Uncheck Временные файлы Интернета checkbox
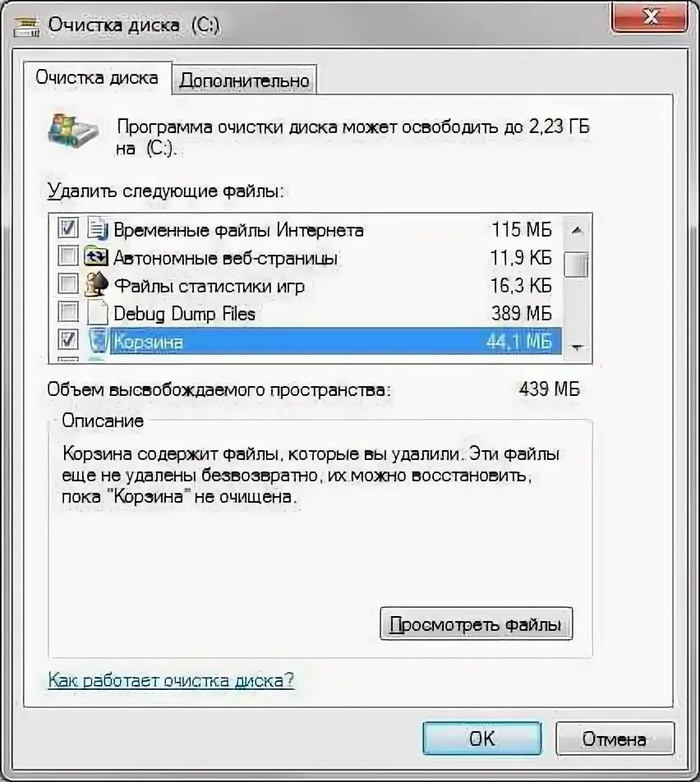700x782 pixels. click(x=68, y=228)
